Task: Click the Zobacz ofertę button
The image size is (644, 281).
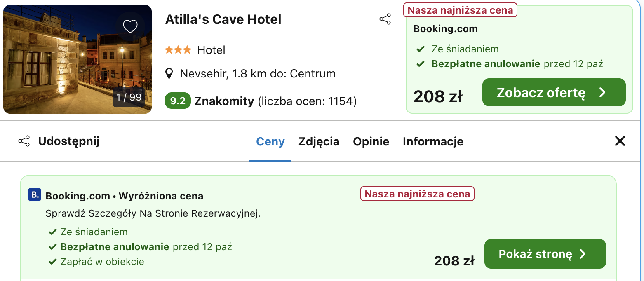Action: 554,92
